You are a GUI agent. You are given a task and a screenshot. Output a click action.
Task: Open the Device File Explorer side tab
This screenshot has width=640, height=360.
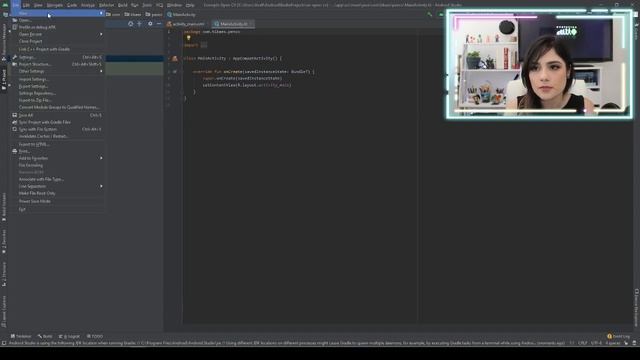[636, 307]
